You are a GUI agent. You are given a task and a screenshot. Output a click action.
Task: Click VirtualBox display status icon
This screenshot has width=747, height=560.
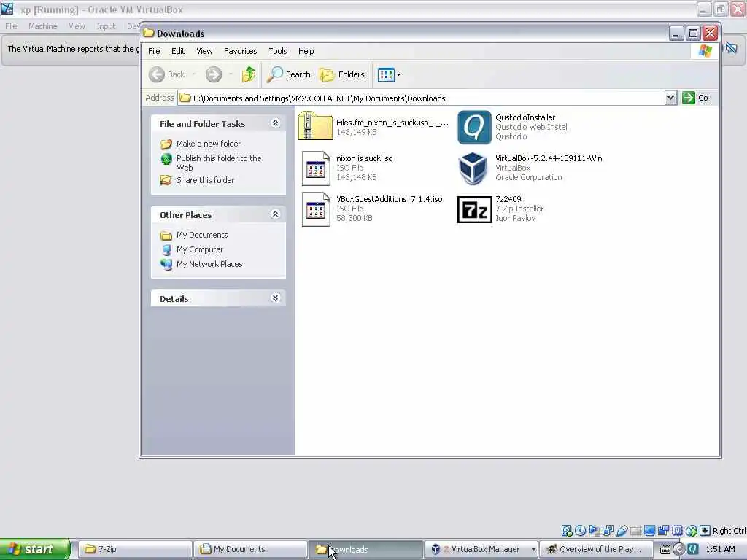coord(649,531)
